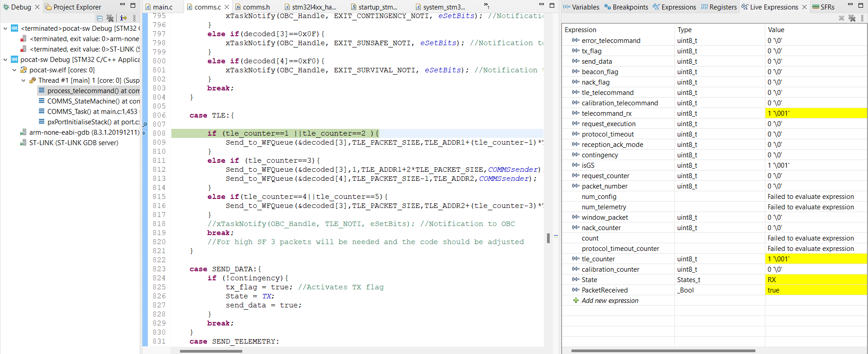
Task: Open the main.c editor tab
Action: [x=159, y=7]
